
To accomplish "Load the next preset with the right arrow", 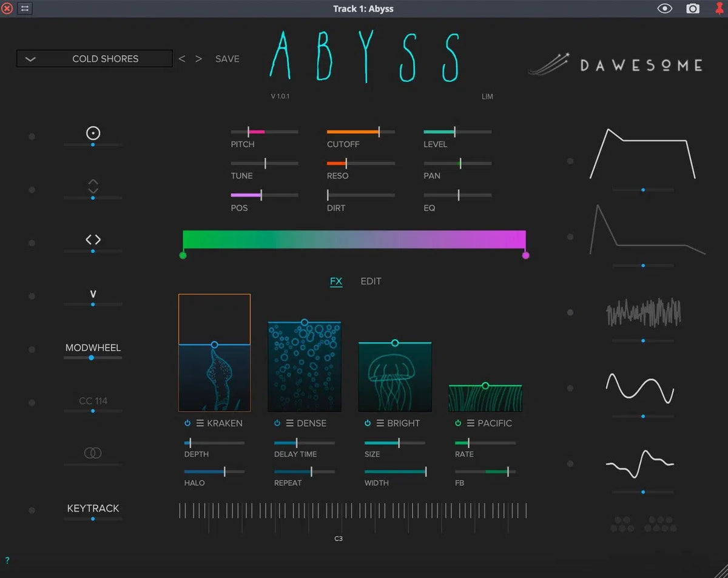I will pos(198,58).
